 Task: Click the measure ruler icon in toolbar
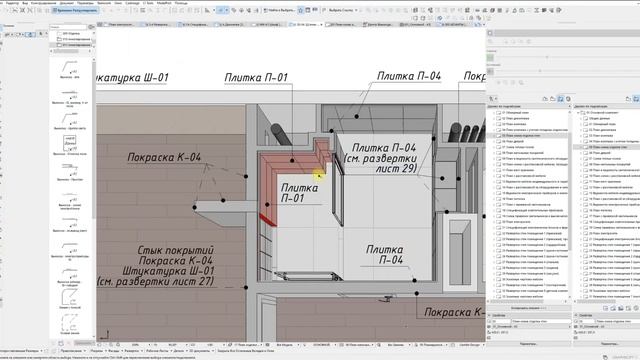(208, 10)
